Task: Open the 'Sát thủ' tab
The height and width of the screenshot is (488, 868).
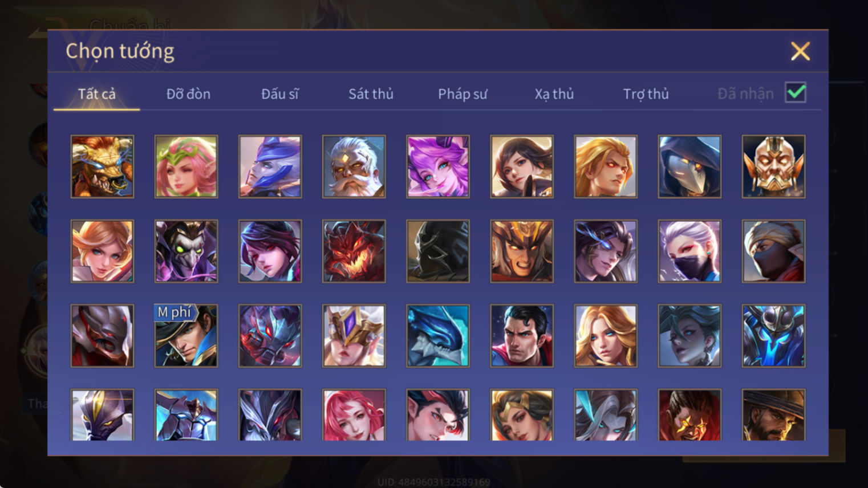Action: [371, 93]
